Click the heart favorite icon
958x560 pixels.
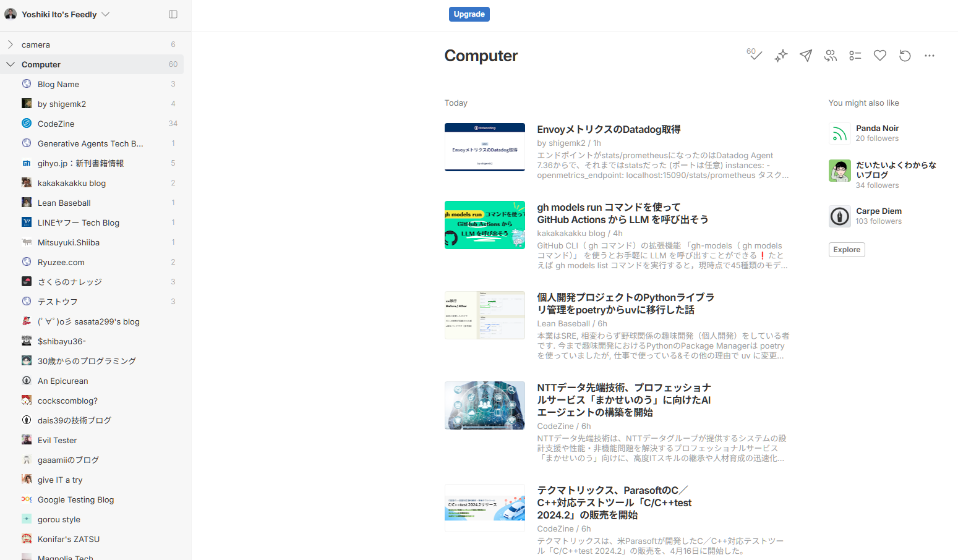pos(880,56)
